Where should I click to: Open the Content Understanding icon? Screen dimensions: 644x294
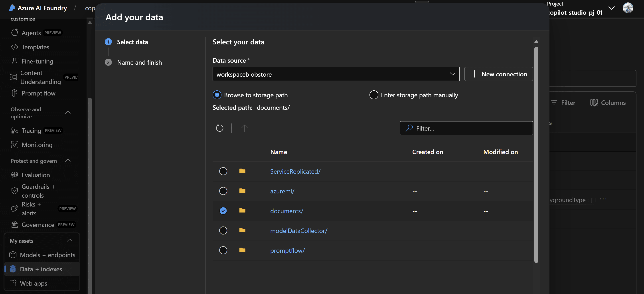point(13,77)
